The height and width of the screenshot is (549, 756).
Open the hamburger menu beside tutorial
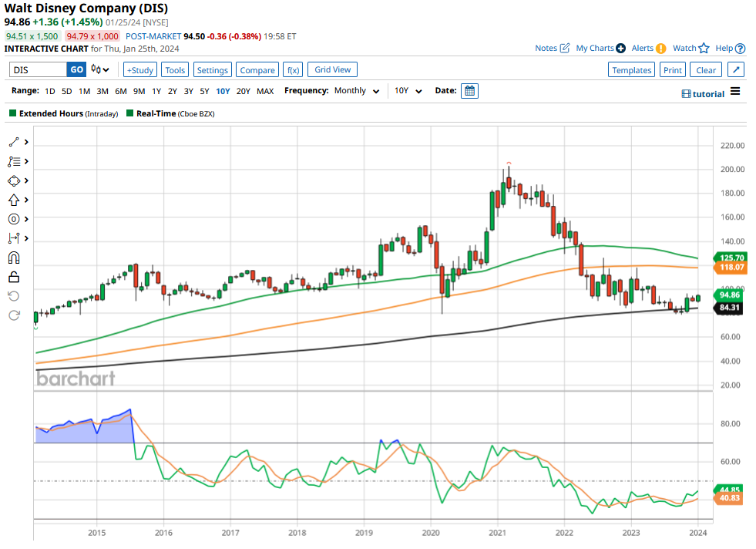click(735, 93)
